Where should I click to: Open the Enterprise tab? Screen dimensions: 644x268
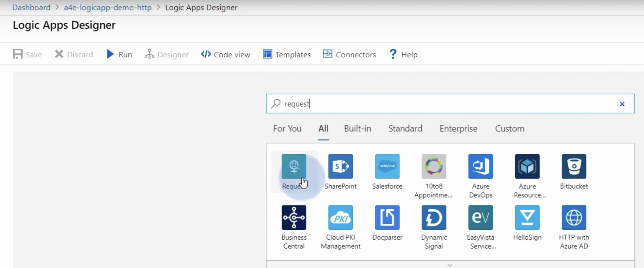coord(458,128)
